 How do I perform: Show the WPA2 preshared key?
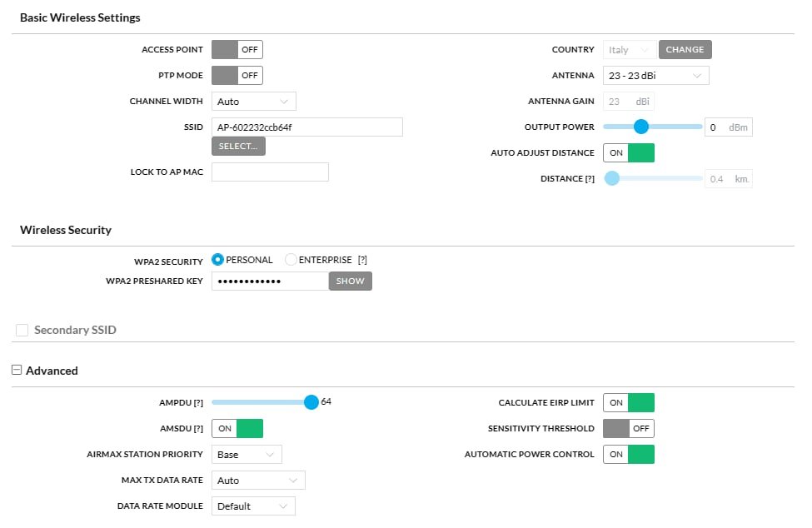pyautogui.click(x=350, y=281)
